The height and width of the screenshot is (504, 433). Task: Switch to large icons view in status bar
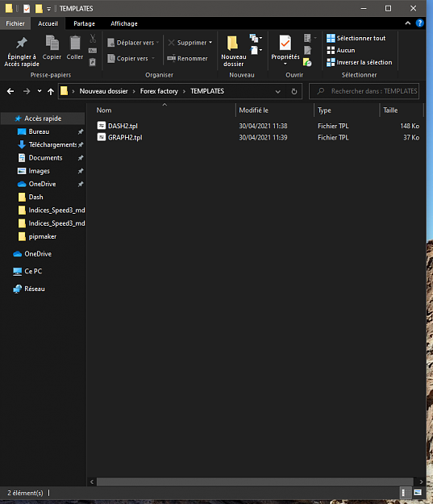(x=418, y=493)
